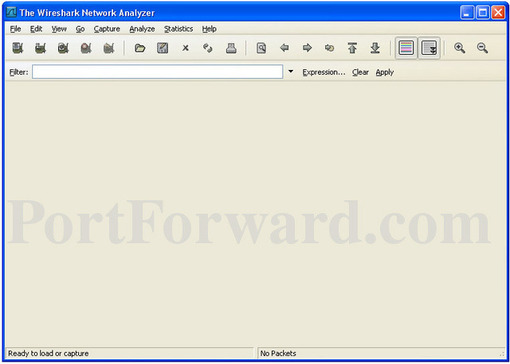510x364 pixels.
Task: Clear the current display filter
Action: [x=360, y=72]
